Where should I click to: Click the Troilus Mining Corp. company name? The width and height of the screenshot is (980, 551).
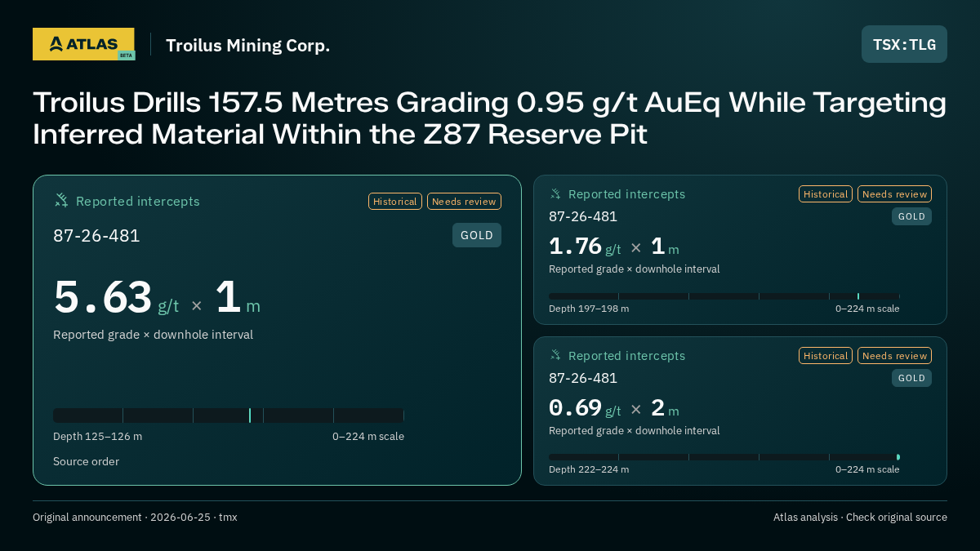(248, 45)
